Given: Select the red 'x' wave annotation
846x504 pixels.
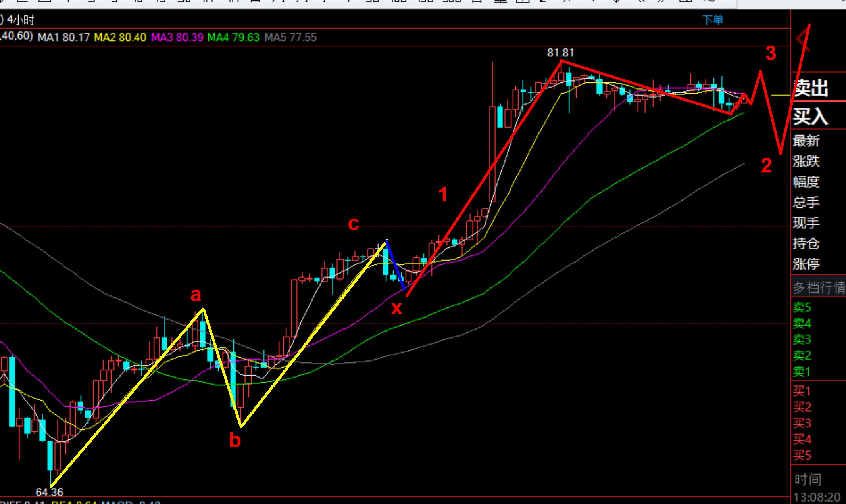Looking at the screenshot, I should click(396, 308).
